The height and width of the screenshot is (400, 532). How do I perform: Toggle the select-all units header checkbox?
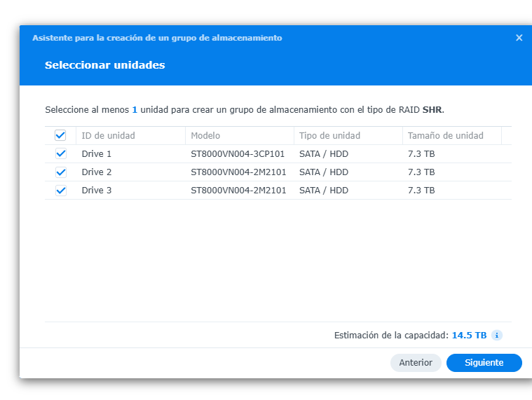click(x=60, y=135)
